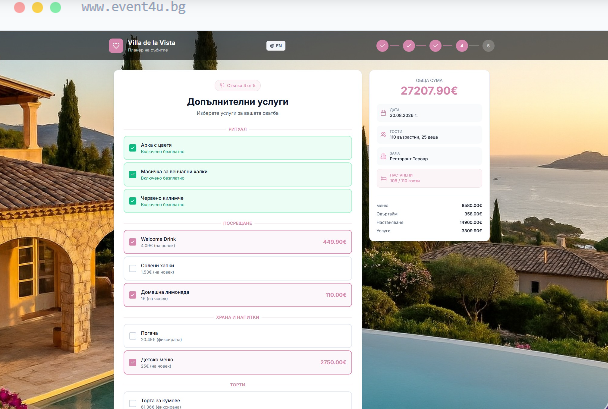Click the heart logo icon beside Villa de la Vista
Screen dimensions: 608x409
pyautogui.click(x=116, y=46)
